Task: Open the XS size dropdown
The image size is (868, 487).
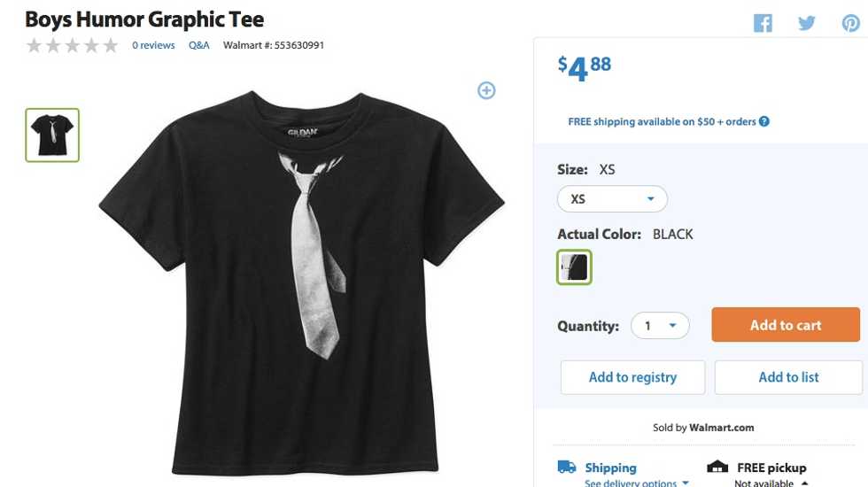Action: pos(612,199)
